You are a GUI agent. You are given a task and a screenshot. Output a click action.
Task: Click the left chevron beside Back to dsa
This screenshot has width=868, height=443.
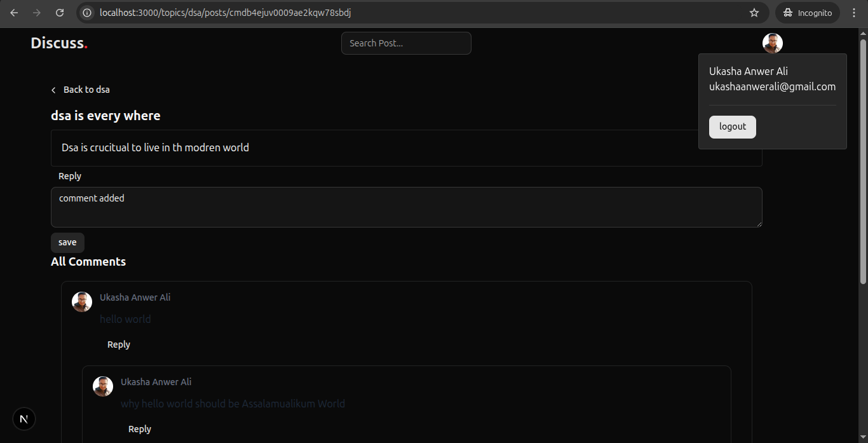tap(53, 90)
